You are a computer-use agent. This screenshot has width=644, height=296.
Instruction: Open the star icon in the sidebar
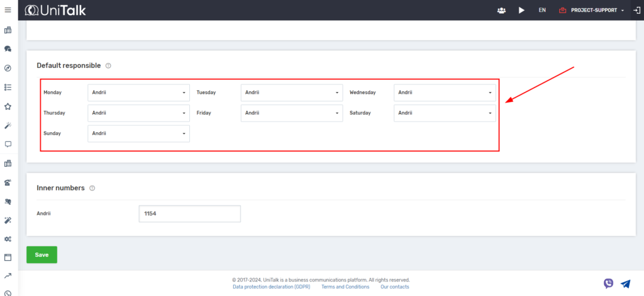click(8, 106)
